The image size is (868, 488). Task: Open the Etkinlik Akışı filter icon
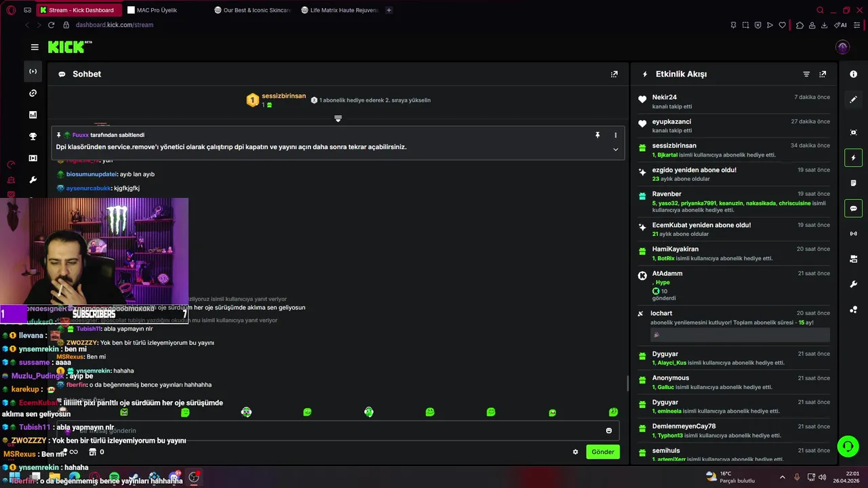(806, 74)
